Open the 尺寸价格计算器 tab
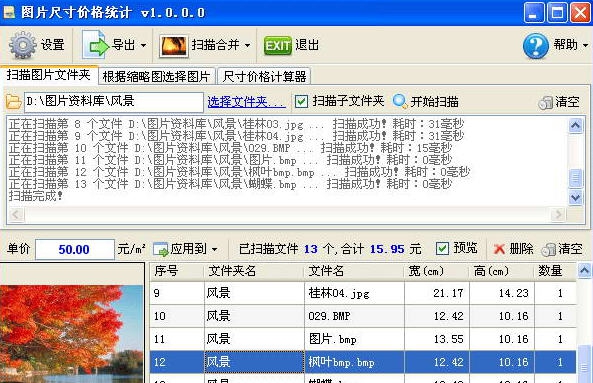Image resolution: width=593 pixels, height=383 pixels. [264, 76]
